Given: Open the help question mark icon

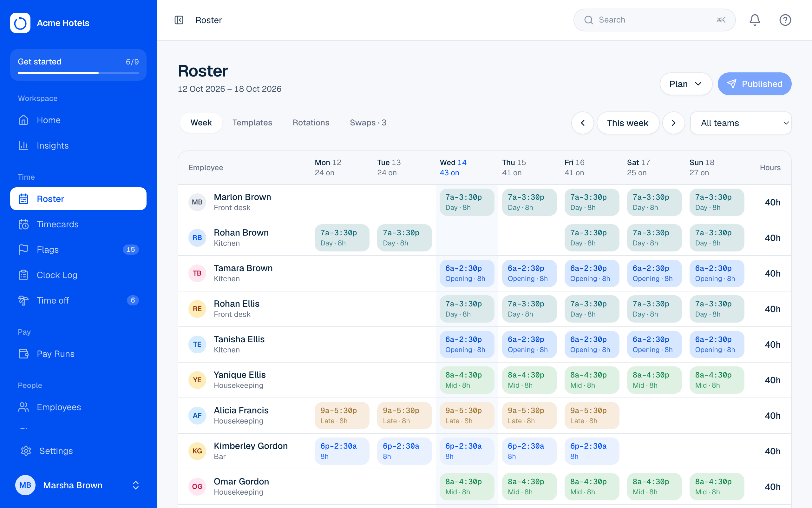Looking at the screenshot, I should coord(785,20).
